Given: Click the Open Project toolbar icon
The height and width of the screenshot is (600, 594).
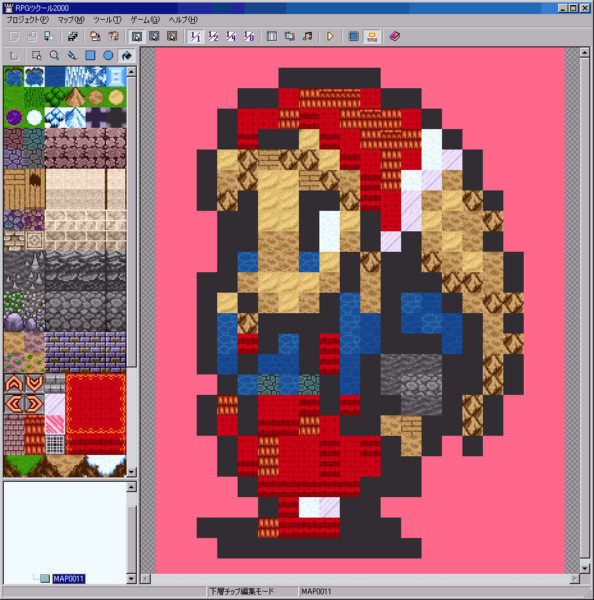Looking at the screenshot, I should pos(31,36).
